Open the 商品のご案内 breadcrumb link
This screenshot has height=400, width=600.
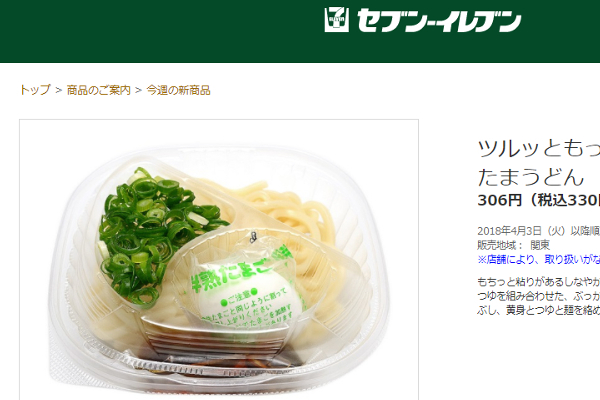coord(99,90)
